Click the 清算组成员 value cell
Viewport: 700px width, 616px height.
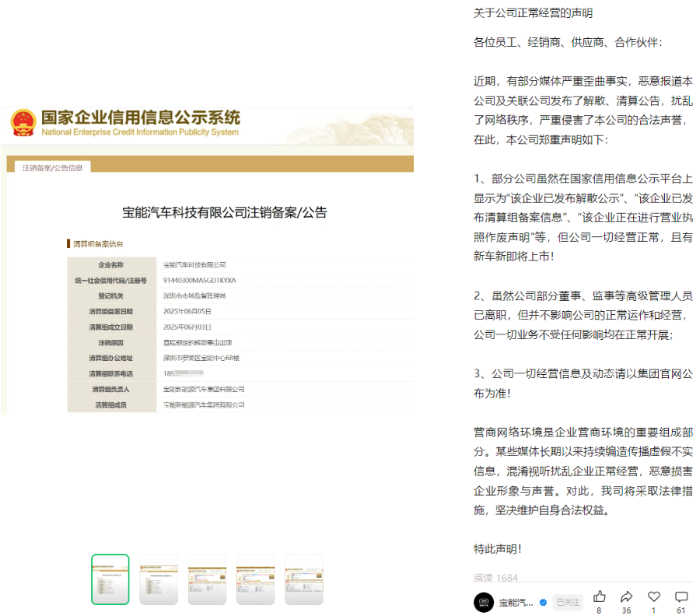coord(204,405)
